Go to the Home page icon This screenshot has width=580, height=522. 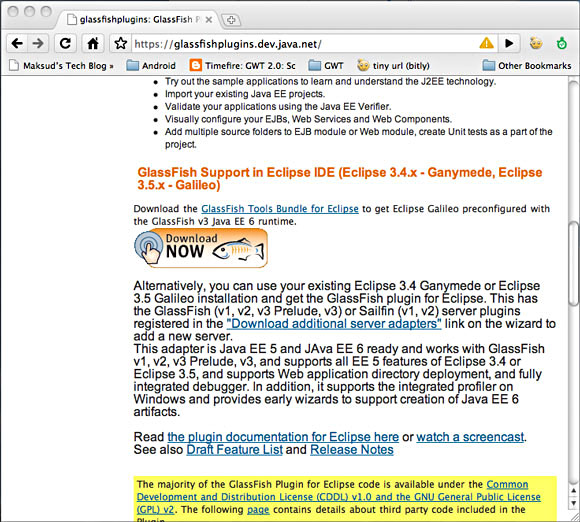(92, 44)
